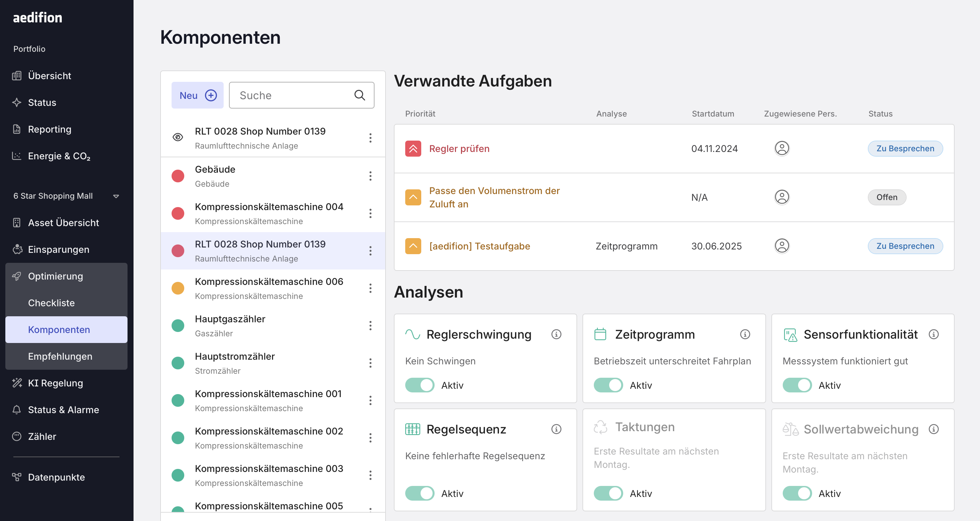Toggle eye icon for pinned RLT 0028
The height and width of the screenshot is (521, 980).
coord(178,137)
